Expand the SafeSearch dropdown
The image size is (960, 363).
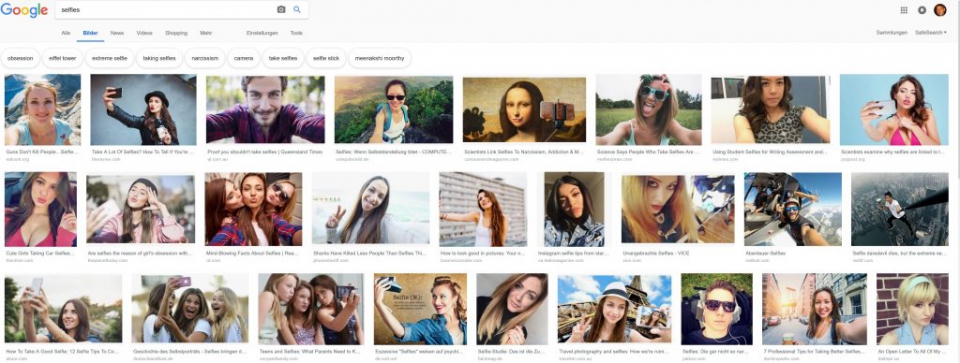click(x=931, y=32)
